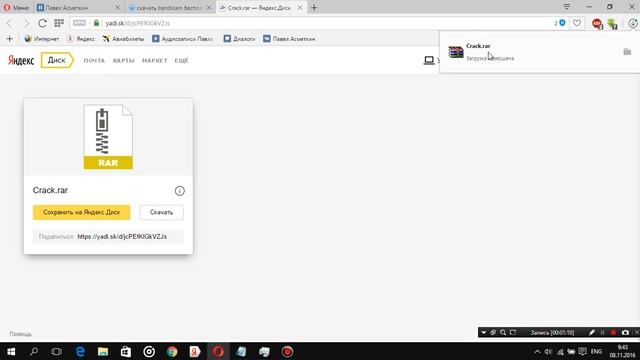Viewport: 640px width, 360px height.
Task: Show Crack.rar file info
Action: point(180,191)
